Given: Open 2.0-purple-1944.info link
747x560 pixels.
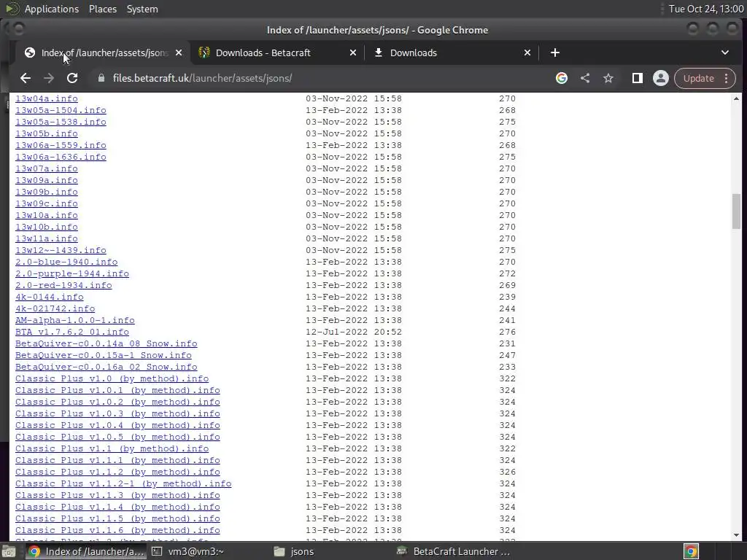Looking at the screenshot, I should 72,274.
